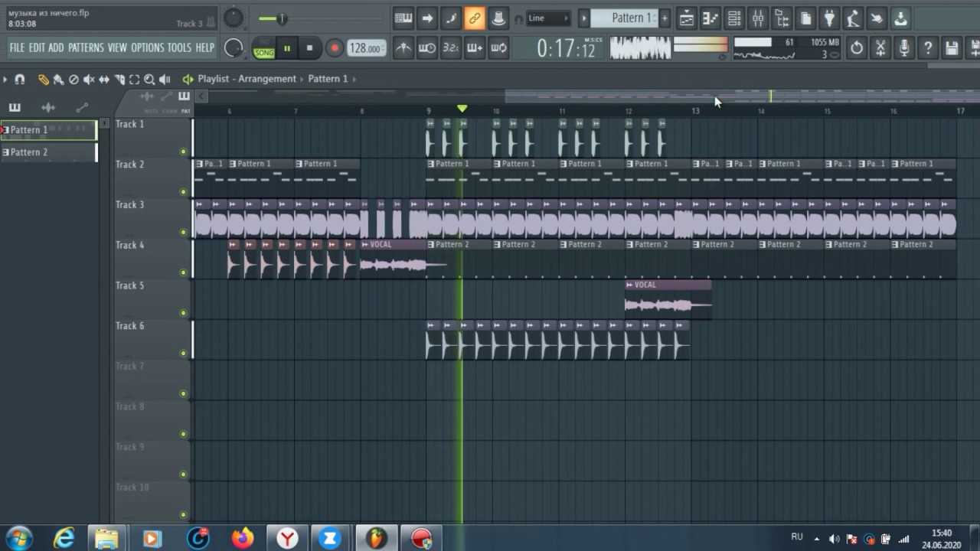Open the piano roll from toolbar
980x551 pixels.
coord(710,18)
